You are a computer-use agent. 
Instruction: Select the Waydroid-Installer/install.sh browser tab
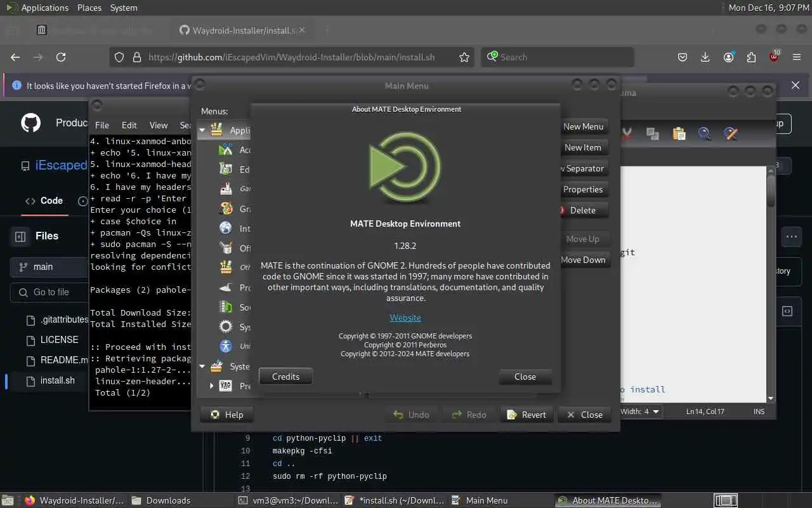[241, 30]
